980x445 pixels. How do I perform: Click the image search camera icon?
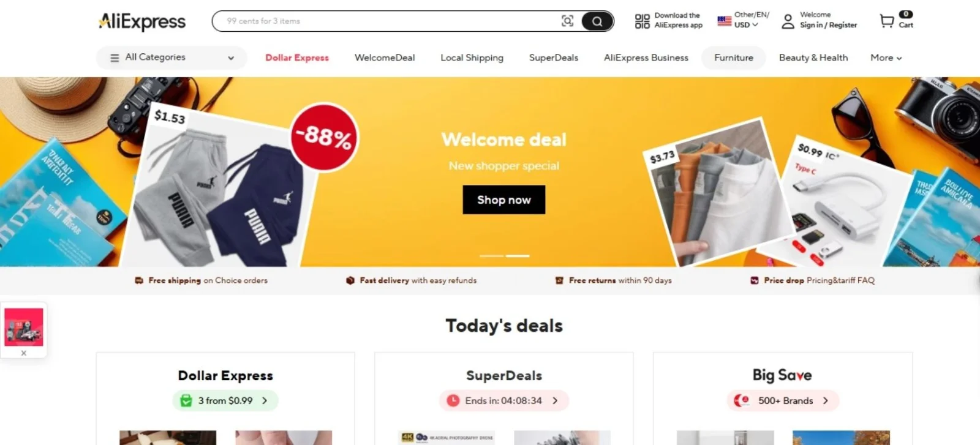tap(567, 21)
